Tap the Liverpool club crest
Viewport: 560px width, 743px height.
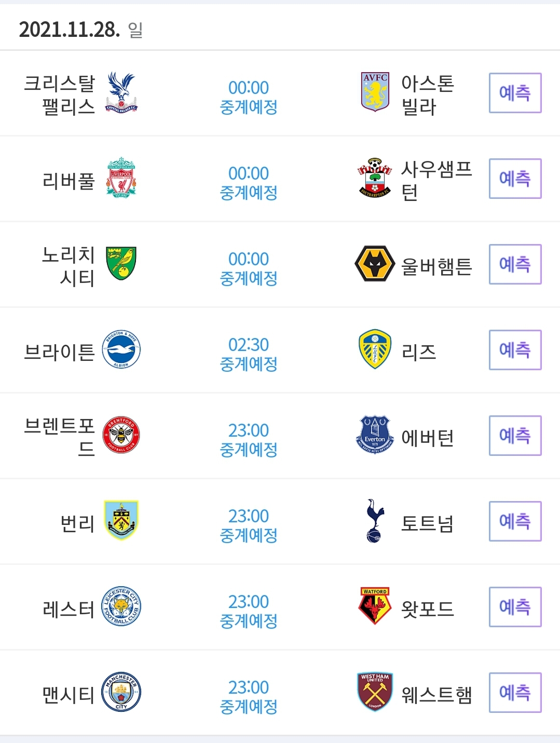pos(121,178)
